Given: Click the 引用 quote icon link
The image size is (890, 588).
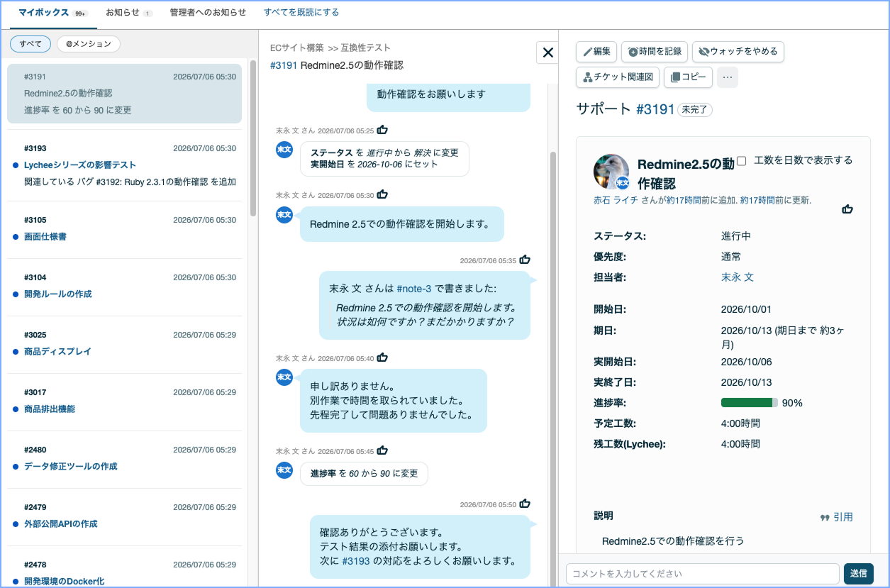Looking at the screenshot, I should pyautogui.click(x=836, y=517).
